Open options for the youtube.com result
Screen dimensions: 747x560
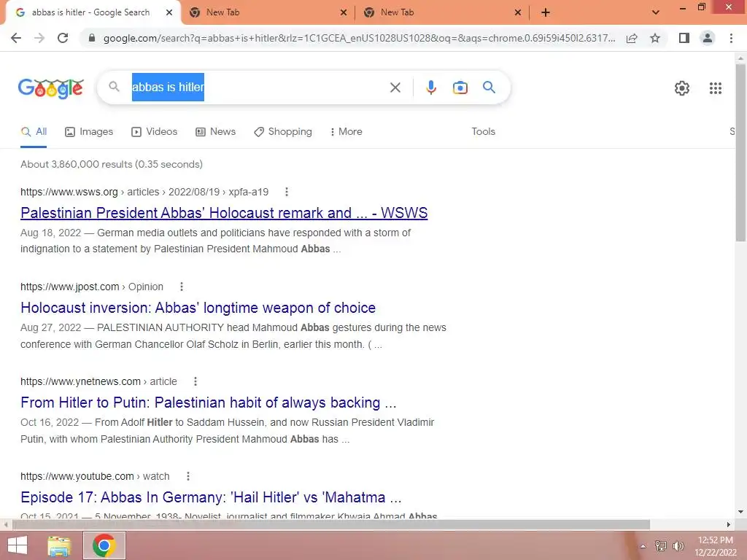[x=188, y=476]
